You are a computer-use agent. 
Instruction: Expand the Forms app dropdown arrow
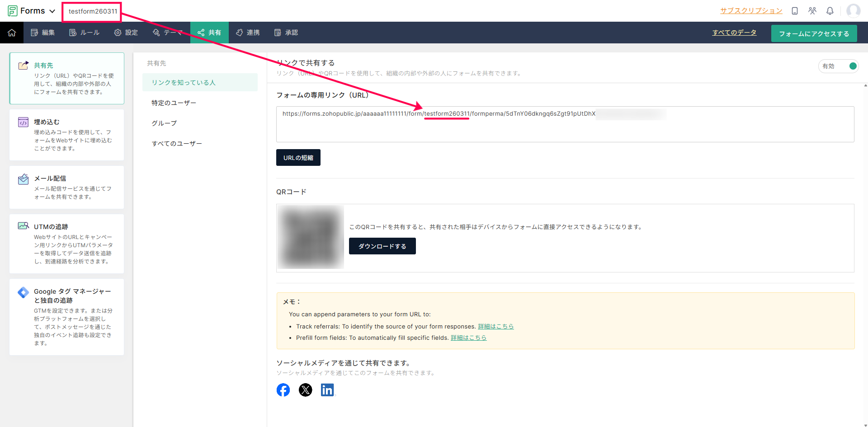tap(52, 11)
